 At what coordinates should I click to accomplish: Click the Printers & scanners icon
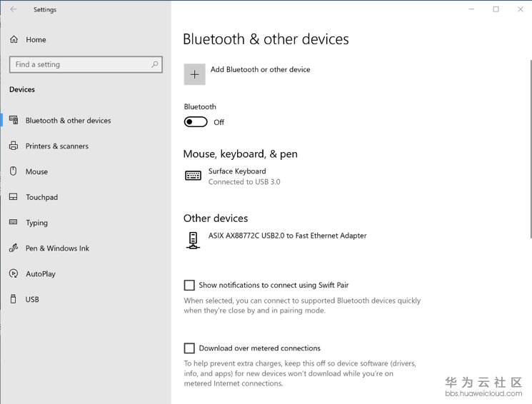pyautogui.click(x=13, y=146)
